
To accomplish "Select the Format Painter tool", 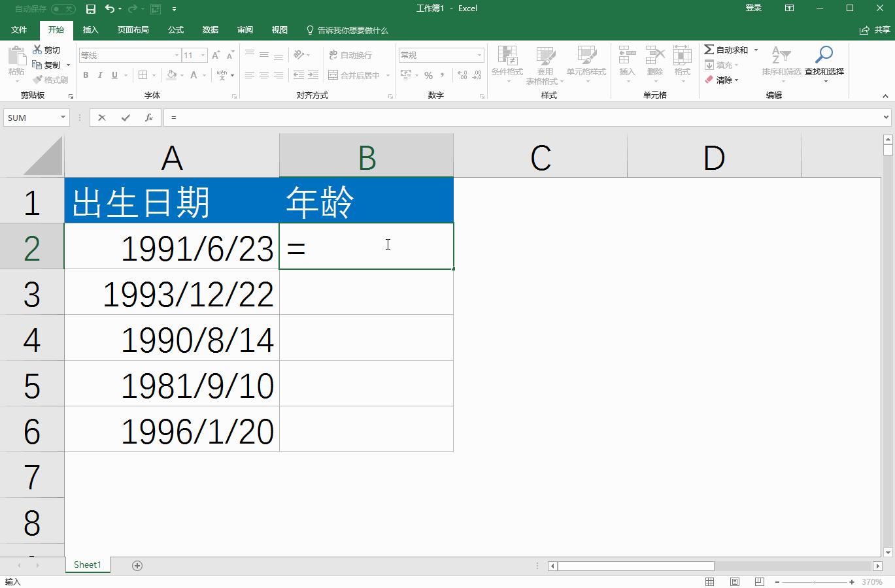I will pos(51,80).
